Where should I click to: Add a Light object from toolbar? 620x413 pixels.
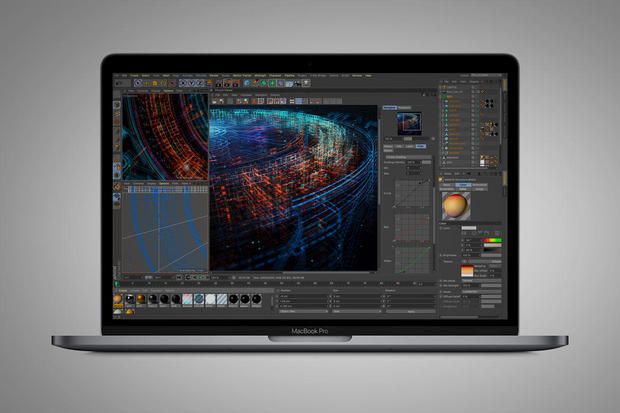click(x=306, y=83)
